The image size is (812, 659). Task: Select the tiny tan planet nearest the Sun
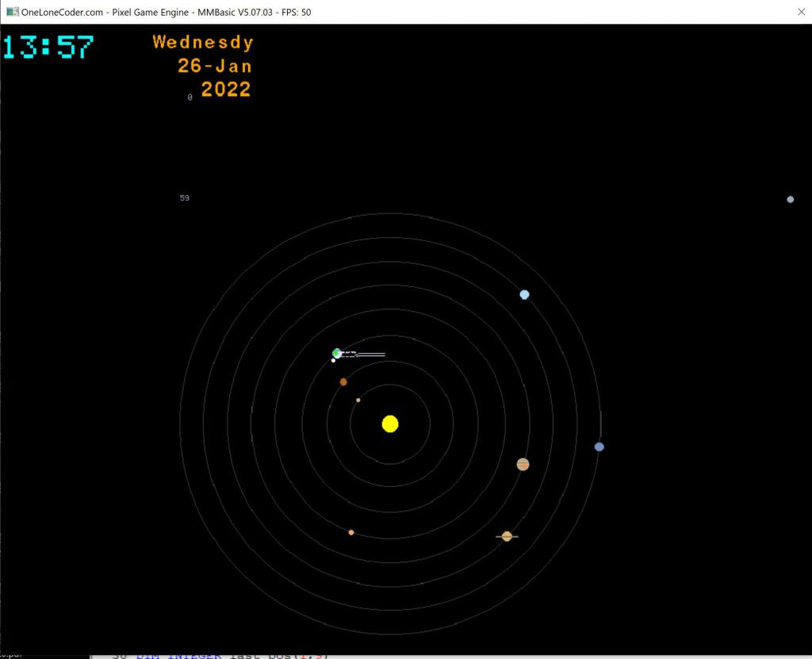(x=358, y=400)
